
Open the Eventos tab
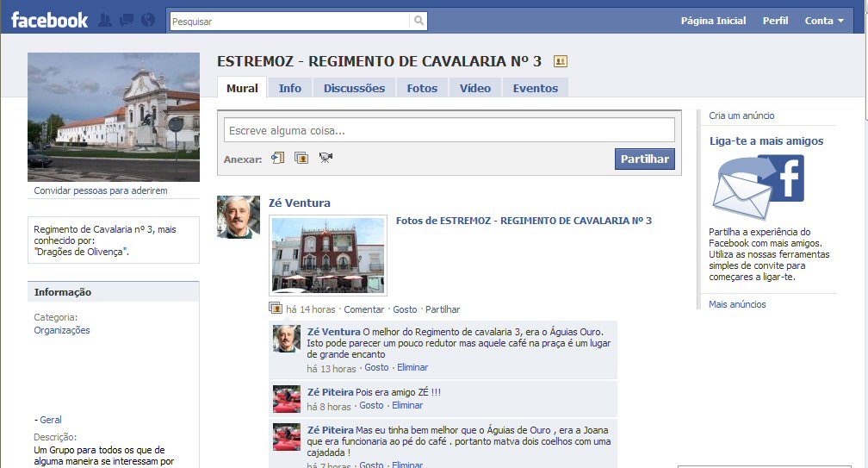coord(536,88)
